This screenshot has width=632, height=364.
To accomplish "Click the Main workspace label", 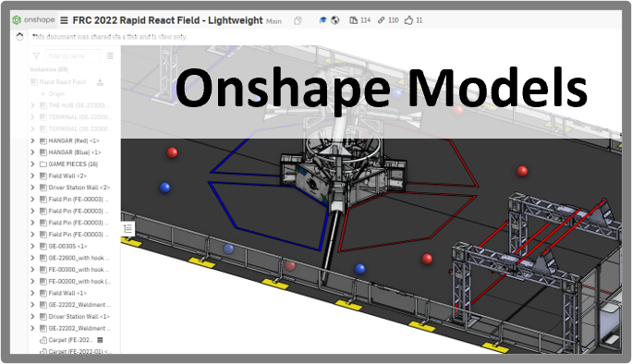I will coord(273,21).
